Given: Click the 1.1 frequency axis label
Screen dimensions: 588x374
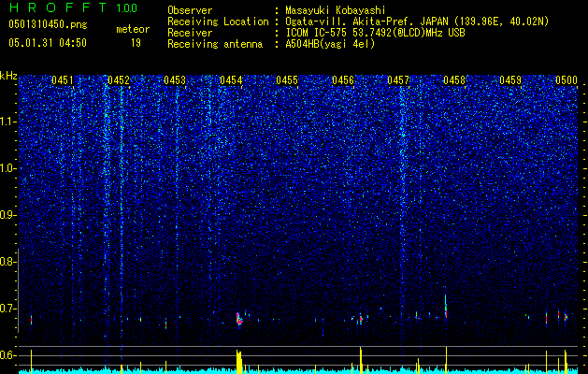Looking at the screenshot, I should coord(8,122).
